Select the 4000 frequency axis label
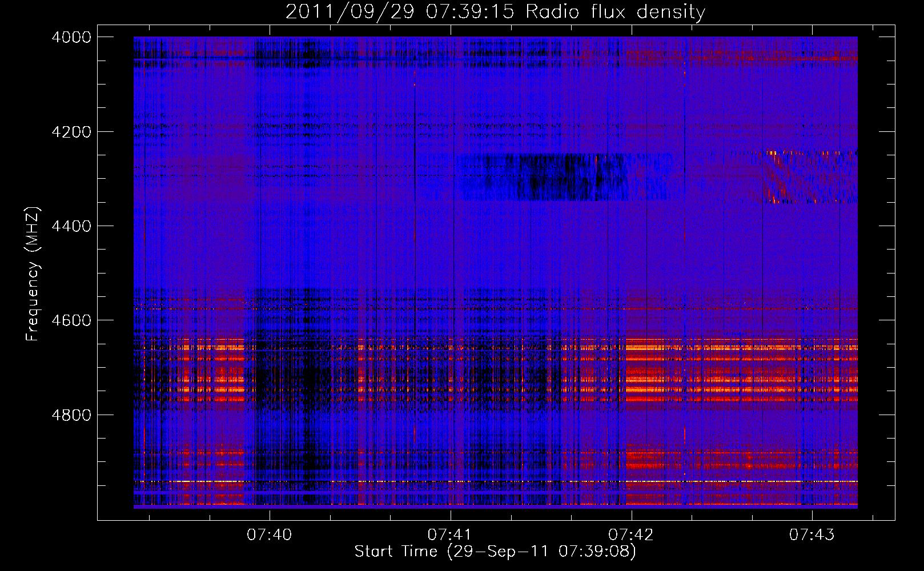This screenshot has width=924, height=571. pyautogui.click(x=71, y=37)
